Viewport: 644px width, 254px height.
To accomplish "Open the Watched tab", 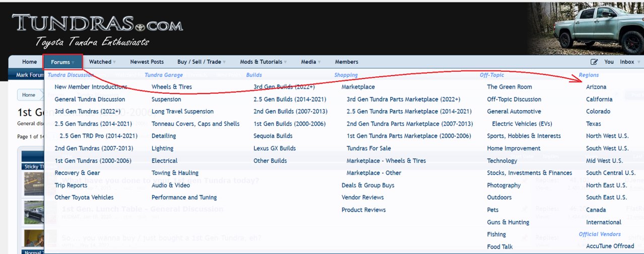I will pyautogui.click(x=100, y=62).
